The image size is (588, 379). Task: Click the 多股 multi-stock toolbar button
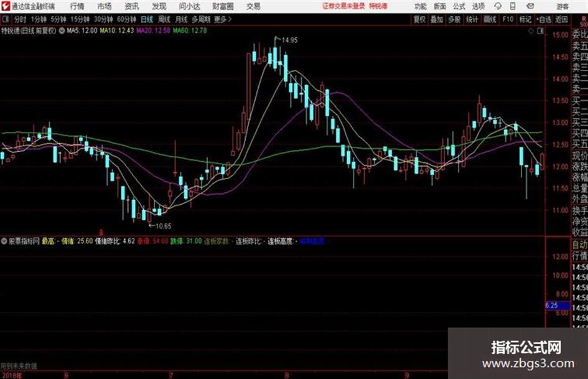454,19
